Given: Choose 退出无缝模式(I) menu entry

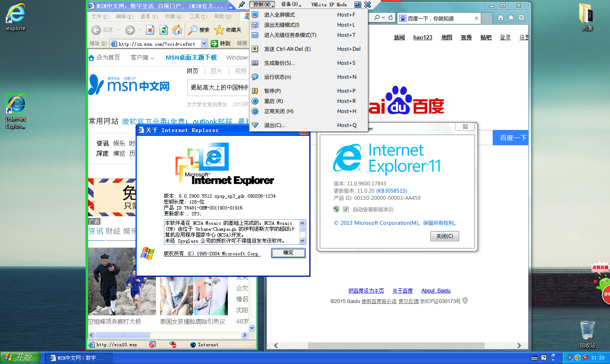Looking at the screenshot, I should pos(308,25).
